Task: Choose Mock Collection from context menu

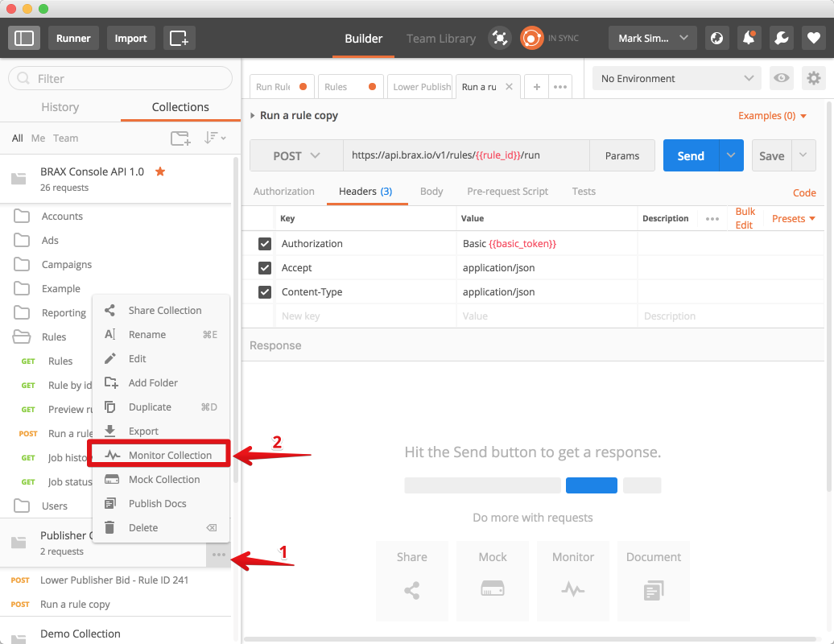Action: [x=161, y=479]
